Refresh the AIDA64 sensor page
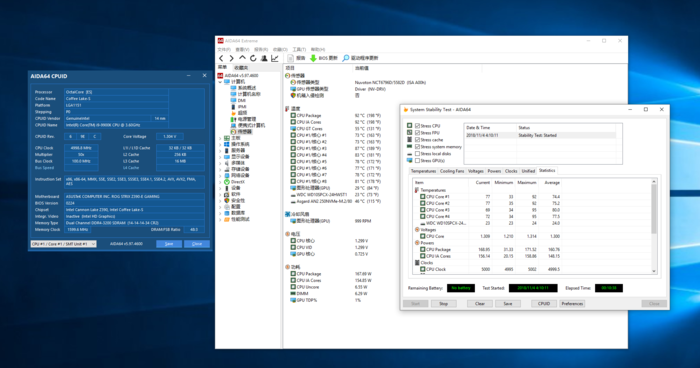 pos(253,58)
